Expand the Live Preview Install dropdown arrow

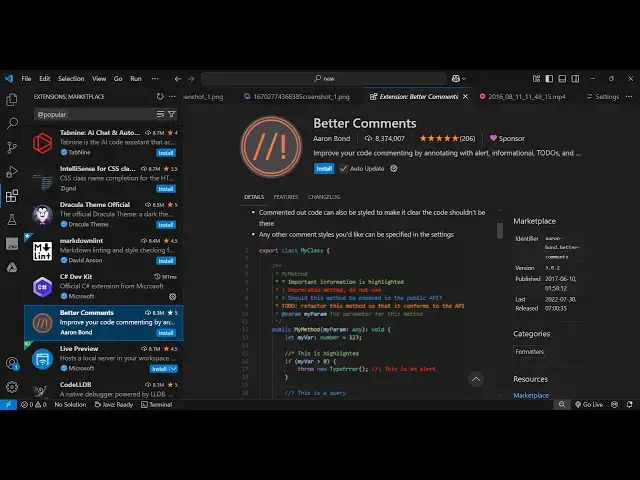(x=173, y=369)
